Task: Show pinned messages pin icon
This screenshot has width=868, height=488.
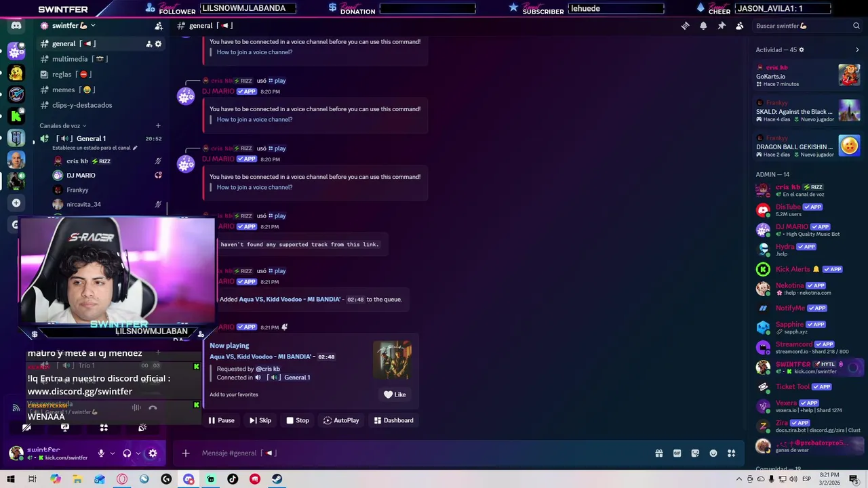Action: click(722, 26)
